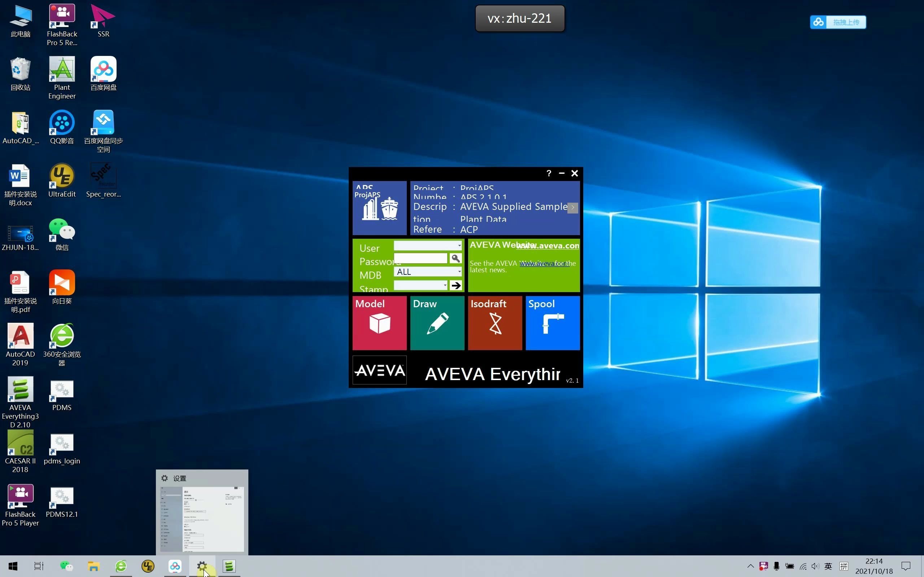This screenshot has height=577, width=924.
Task: Open the Spool module in AVEVA
Action: click(552, 322)
